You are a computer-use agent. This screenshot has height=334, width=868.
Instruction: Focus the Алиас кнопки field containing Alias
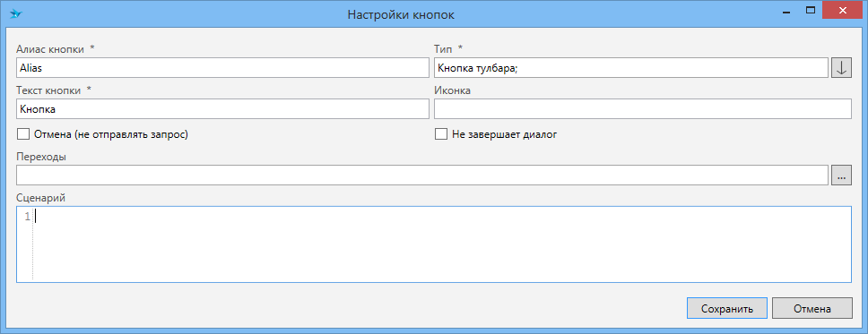pos(222,68)
